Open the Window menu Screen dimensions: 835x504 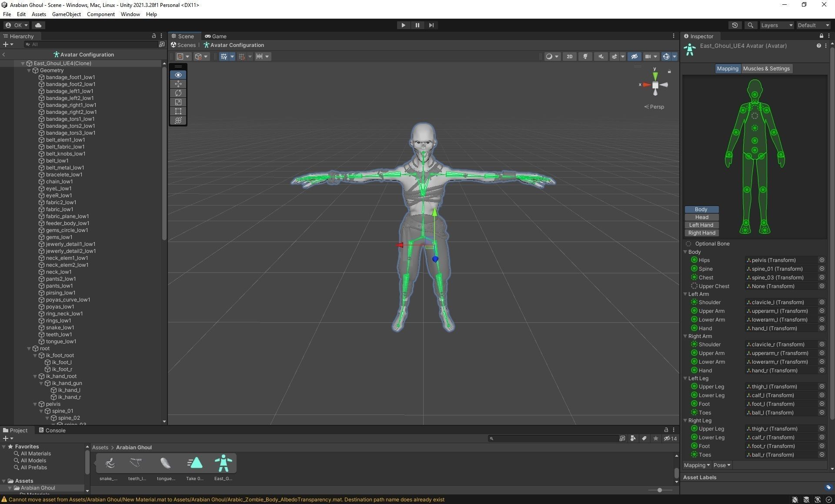tap(130, 14)
